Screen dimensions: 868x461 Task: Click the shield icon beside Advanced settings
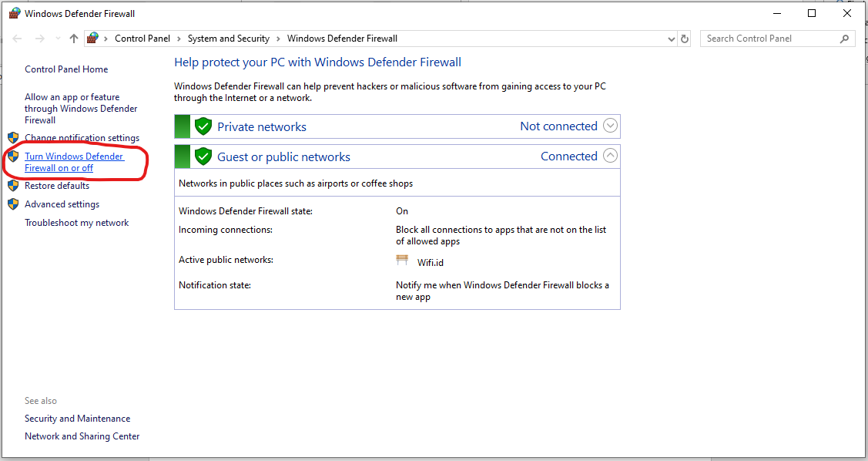13,204
